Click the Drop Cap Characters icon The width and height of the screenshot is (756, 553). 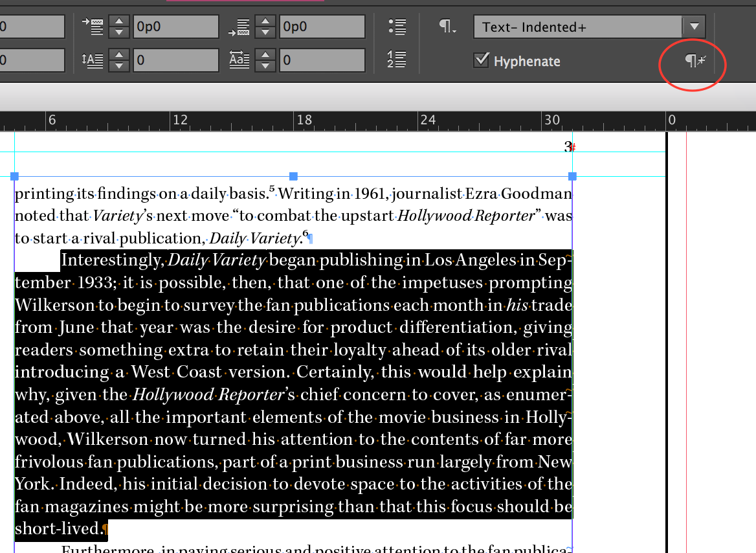(x=239, y=60)
